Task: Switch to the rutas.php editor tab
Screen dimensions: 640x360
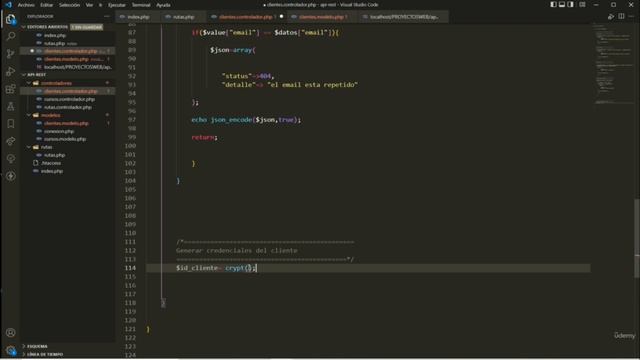Action: click(183, 17)
